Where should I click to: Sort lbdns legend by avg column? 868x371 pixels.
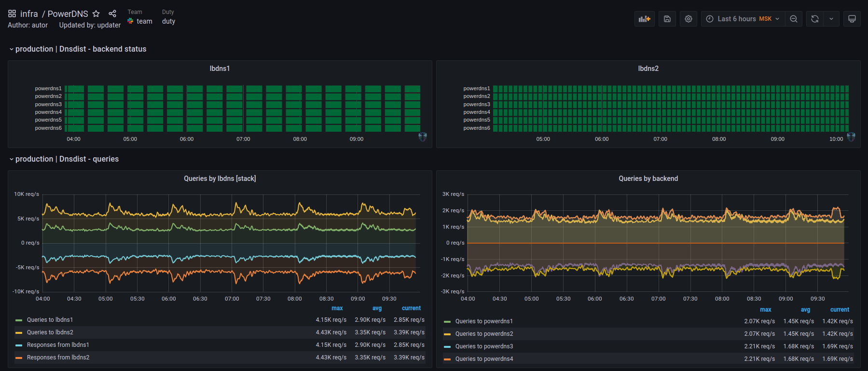click(x=377, y=308)
